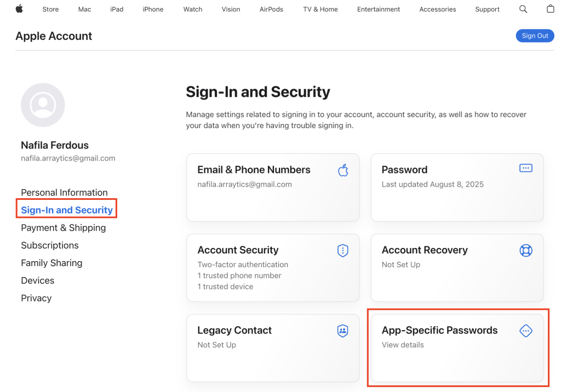Select Personal Information in sidebar
Screen dimensions: 561x392
(x=64, y=193)
